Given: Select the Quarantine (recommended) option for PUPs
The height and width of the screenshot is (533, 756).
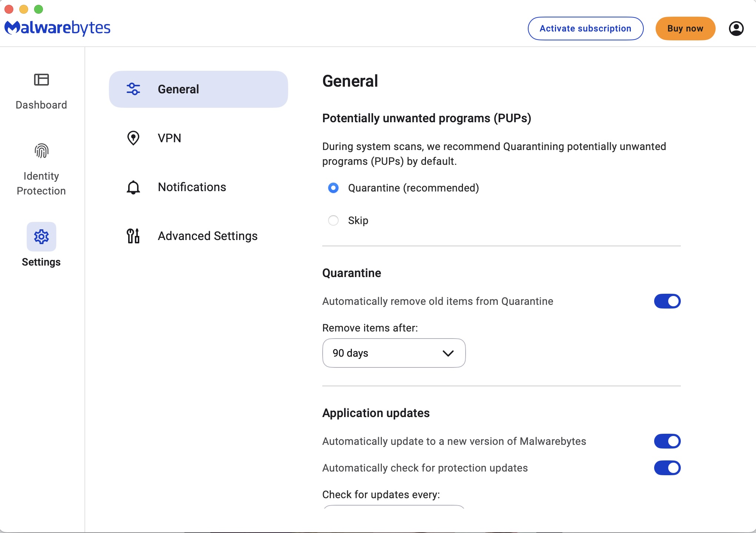Looking at the screenshot, I should [333, 188].
